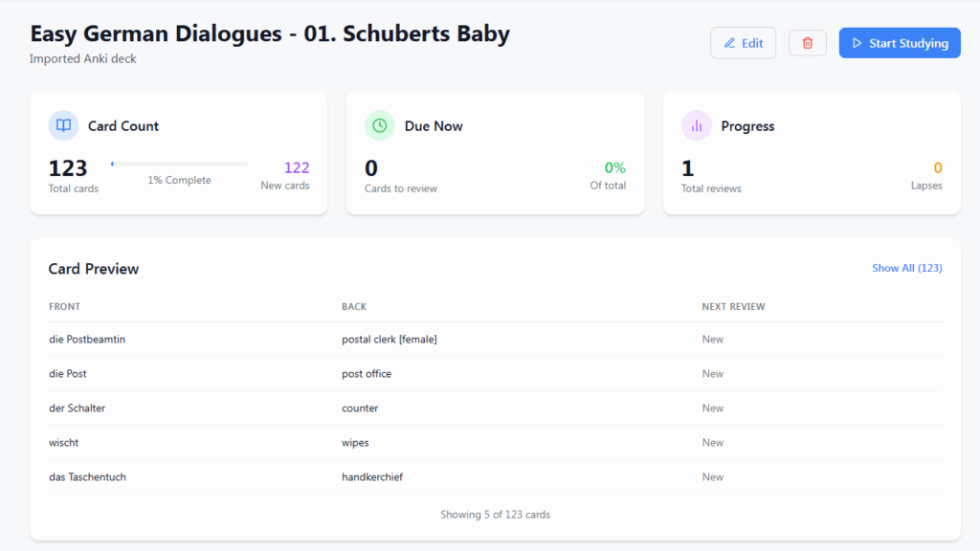Click the book icon beside Card Count
This screenshot has width=980, height=551.
point(63,125)
